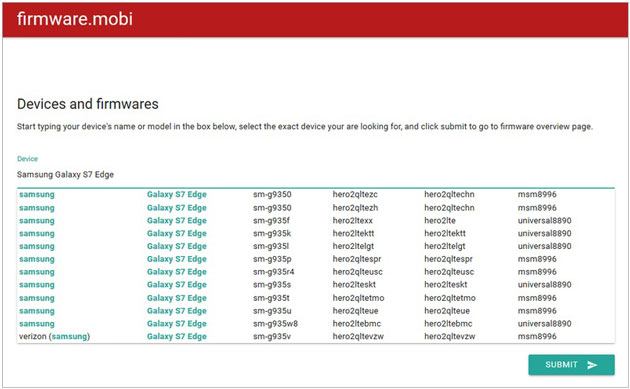Pick the sm-g935w8 model entry

click(x=275, y=324)
